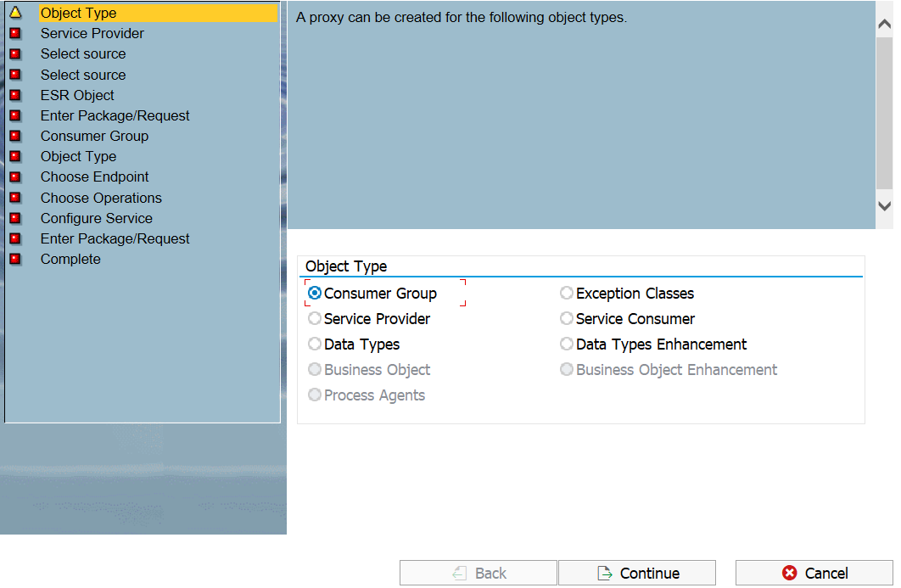The height and width of the screenshot is (588, 901).
Task: Choose the Data Types radio option
Action: click(314, 344)
